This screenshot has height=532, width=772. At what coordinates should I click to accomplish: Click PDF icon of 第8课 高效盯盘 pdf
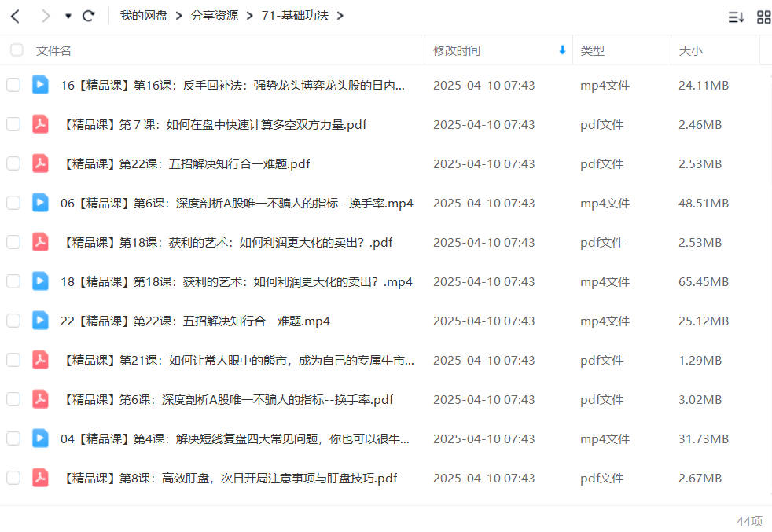(40, 477)
